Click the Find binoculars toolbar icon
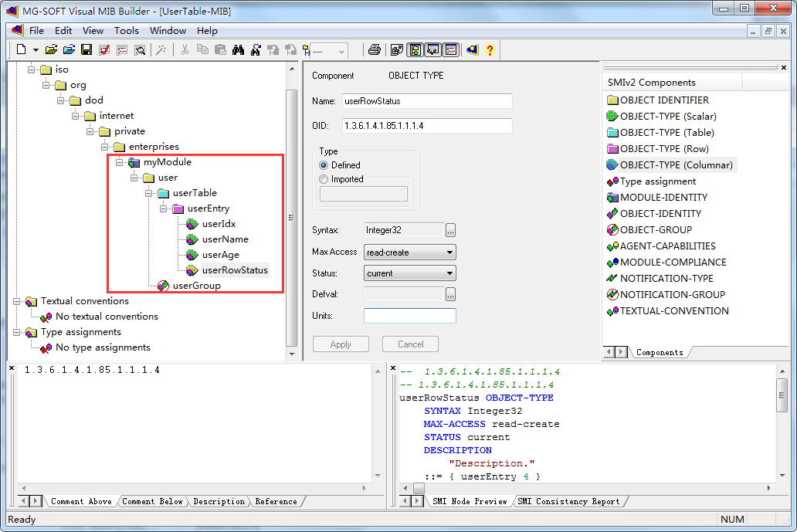797x532 pixels. point(236,49)
